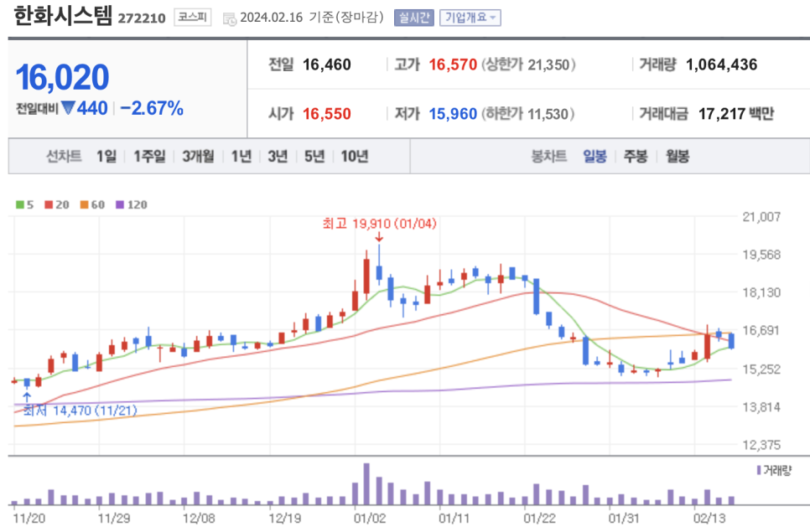810x532 pixels.
Task: Click the blue arrow pointing at the low candle
Action: pyautogui.click(x=27, y=397)
